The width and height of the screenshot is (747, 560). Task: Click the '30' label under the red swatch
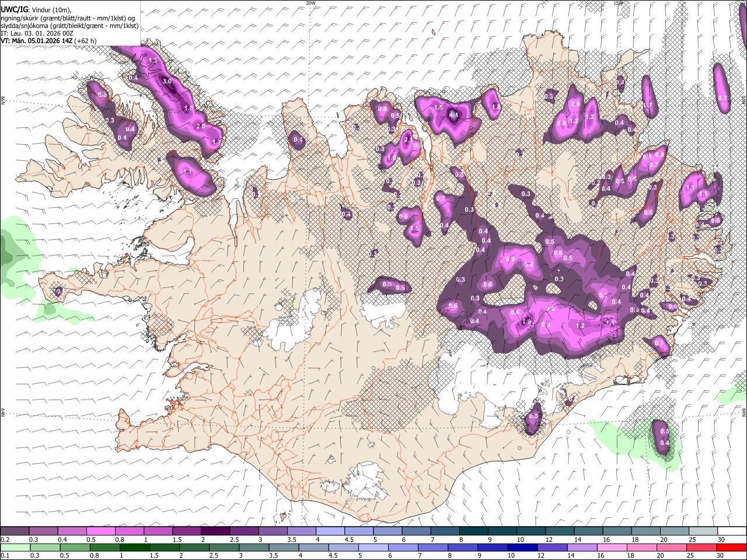pos(721,556)
